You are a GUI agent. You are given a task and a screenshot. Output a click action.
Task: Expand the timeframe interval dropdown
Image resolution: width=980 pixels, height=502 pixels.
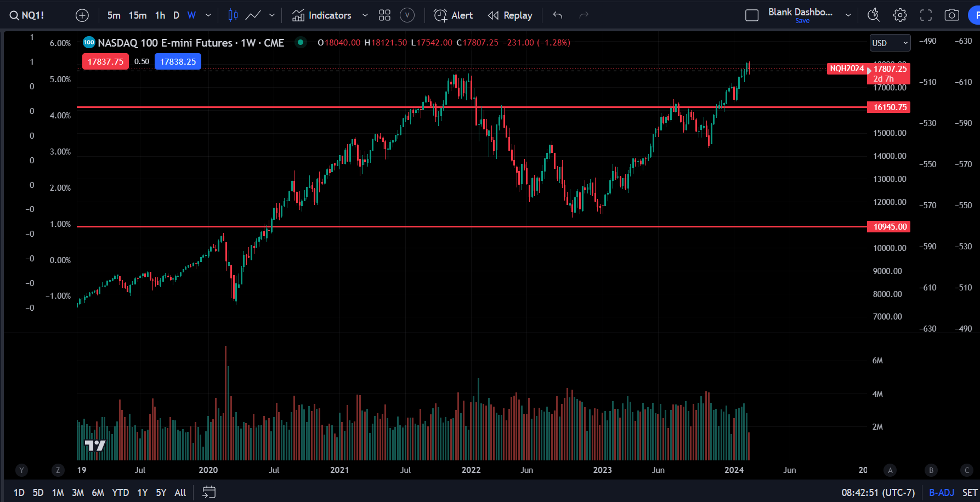tap(208, 15)
